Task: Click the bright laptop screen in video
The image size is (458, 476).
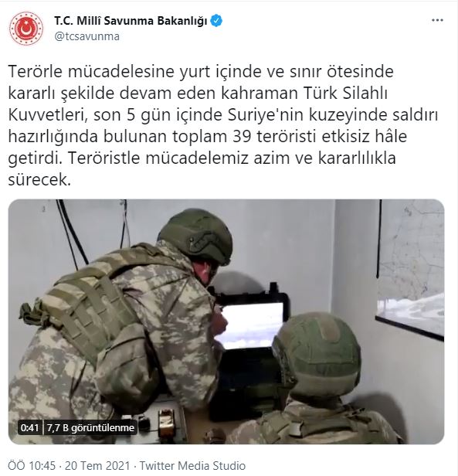Action: tap(250, 325)
